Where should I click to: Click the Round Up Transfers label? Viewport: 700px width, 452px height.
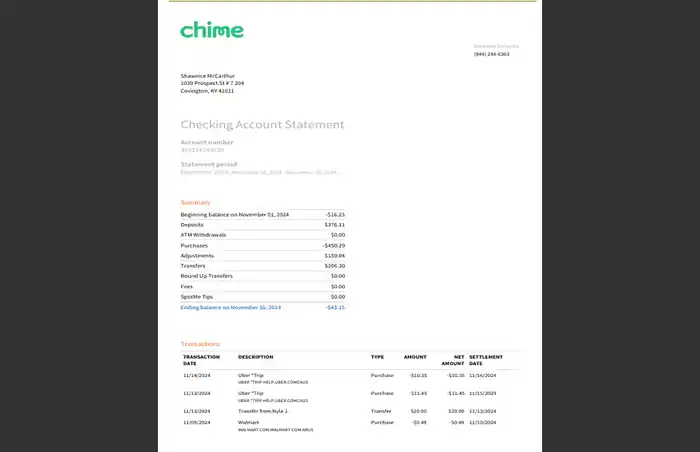click(x=206, y=276)
